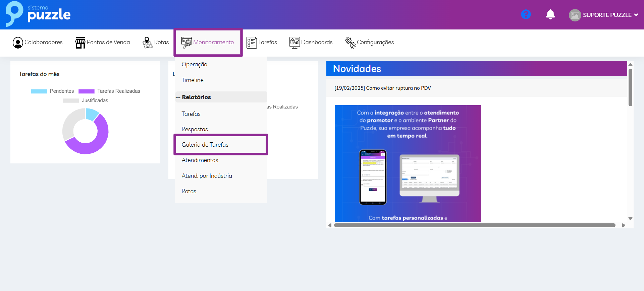Collapse the Monitoramento dropdown menu

point(208,43)
